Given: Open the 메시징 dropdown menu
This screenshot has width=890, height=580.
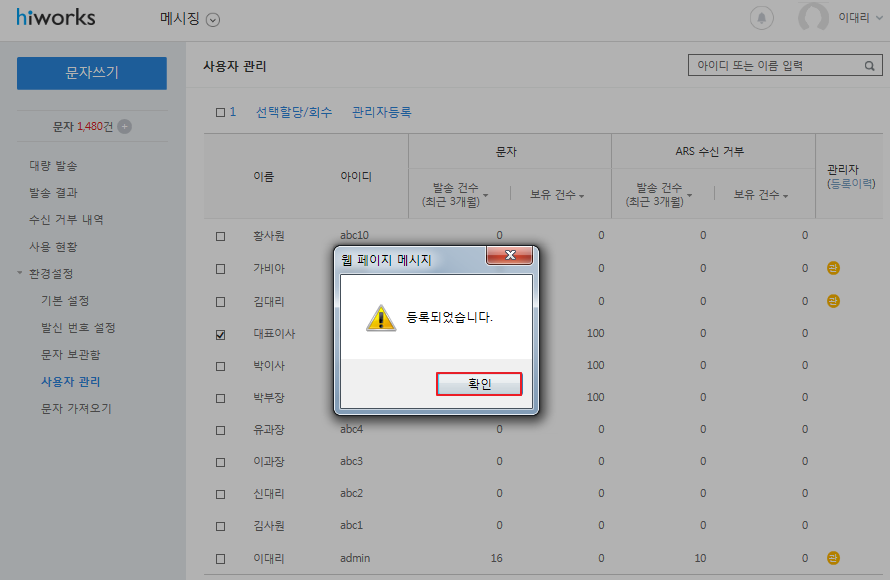Looking at the screenshot, I should 212,19.
